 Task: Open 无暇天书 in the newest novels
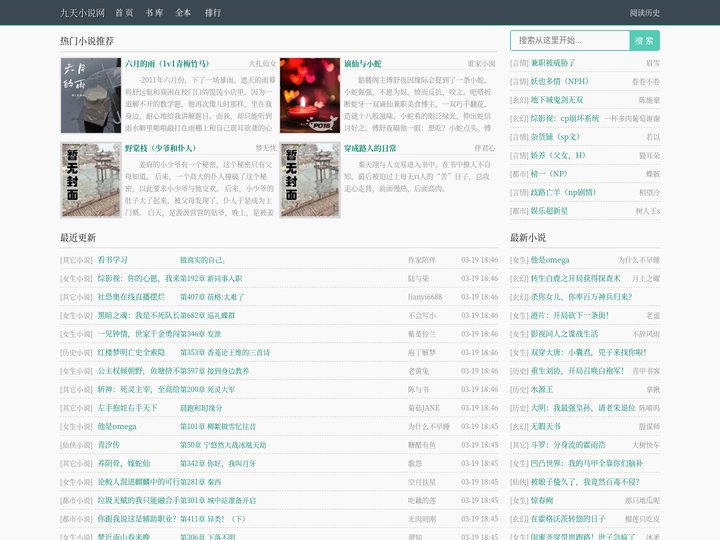[x=546, y=426]
